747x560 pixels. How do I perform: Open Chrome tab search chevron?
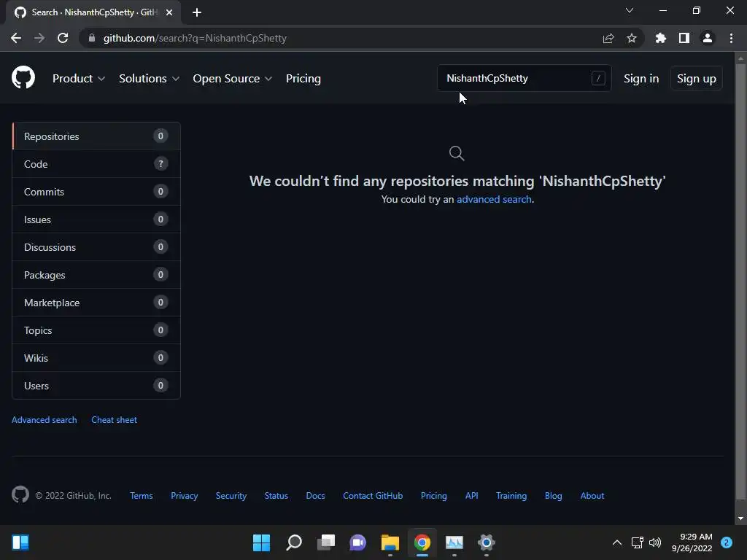pos(630,10)
